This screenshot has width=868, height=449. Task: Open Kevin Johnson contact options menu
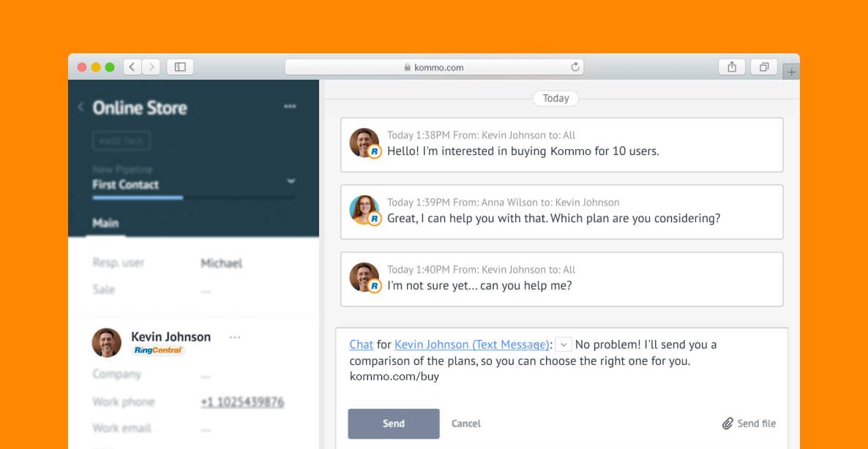(235, 337)
